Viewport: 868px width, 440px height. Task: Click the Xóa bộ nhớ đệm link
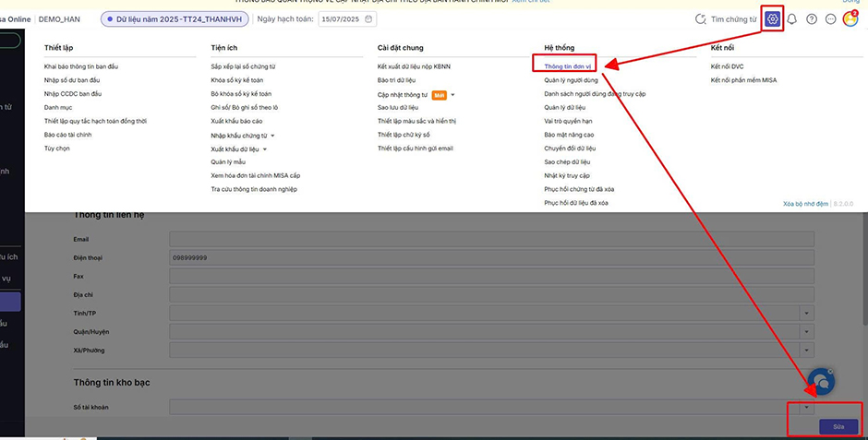[805, 203]
